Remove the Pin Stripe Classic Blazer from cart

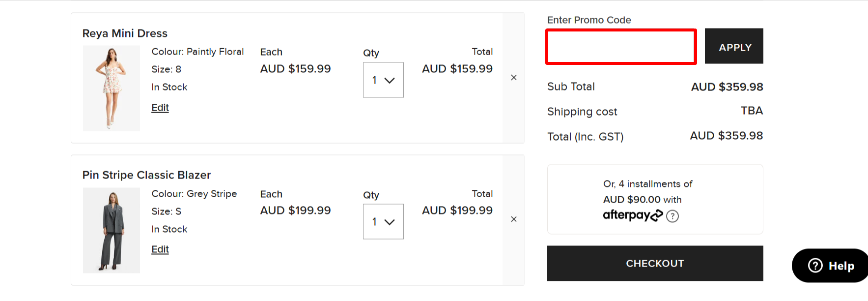[513, 219]
